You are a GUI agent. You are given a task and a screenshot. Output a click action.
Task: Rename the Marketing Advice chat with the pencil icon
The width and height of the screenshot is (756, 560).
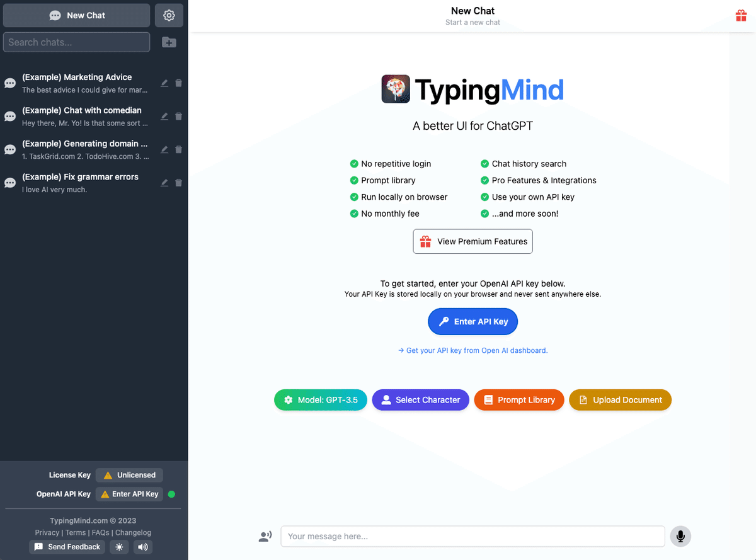click(164, 83)
